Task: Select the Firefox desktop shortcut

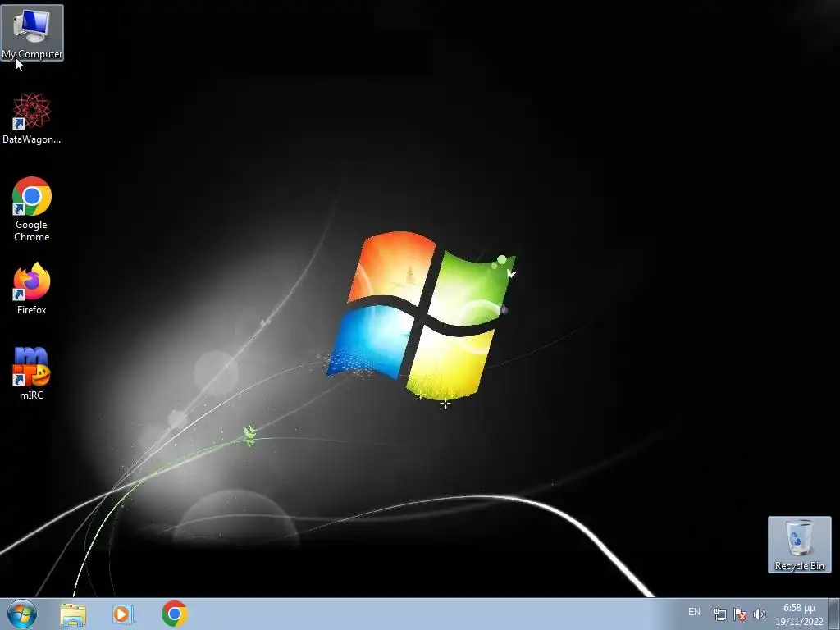Action: (x=32, y=288)
